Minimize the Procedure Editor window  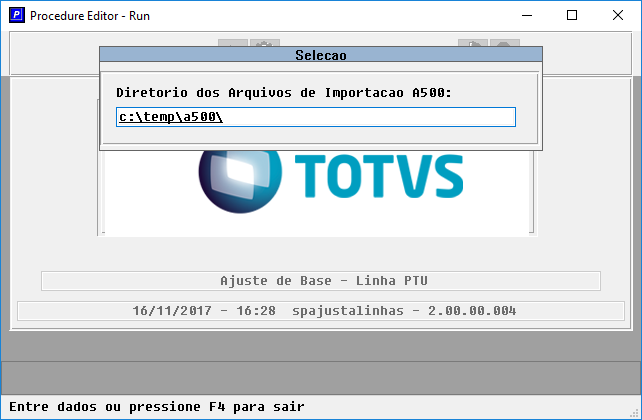coord(527,16)
